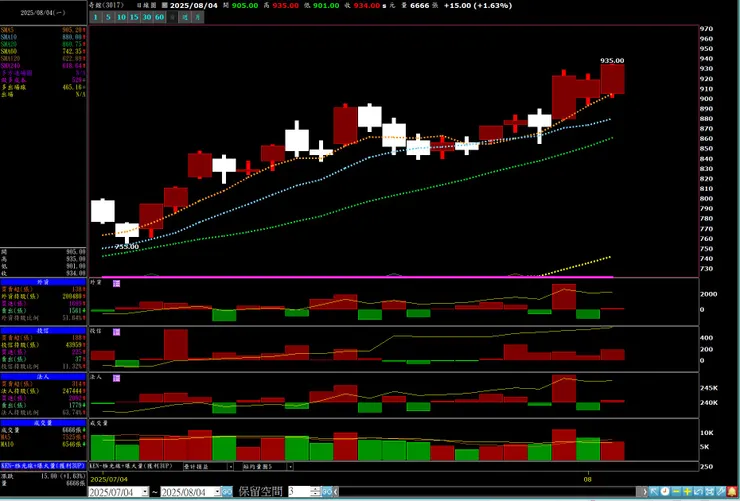
Task: Click the 755.00 low price label on chart
Action: pos(127,246)
